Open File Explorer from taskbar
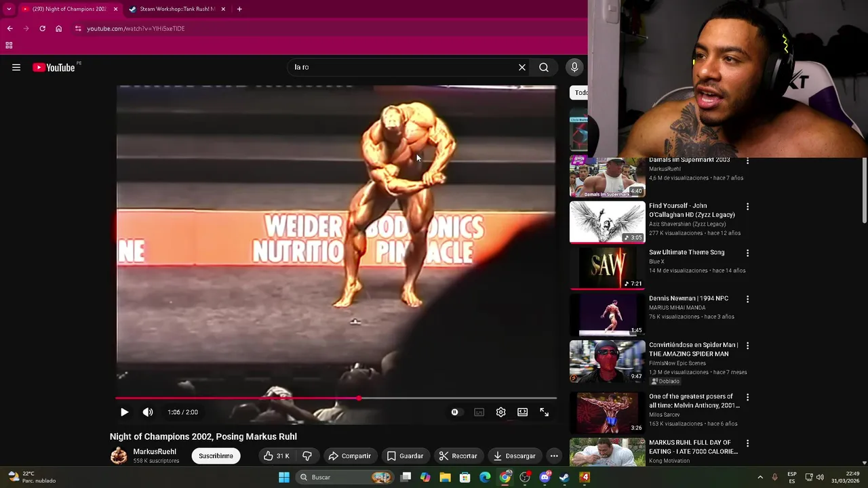The image size is (868, 488). pos(445,477)
